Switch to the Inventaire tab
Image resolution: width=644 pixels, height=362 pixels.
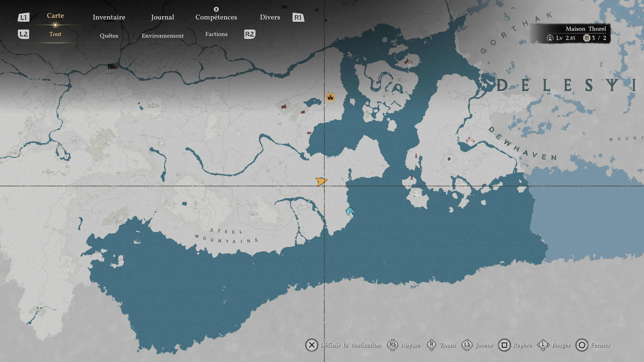pyautogui.click(x=109, y=17)
